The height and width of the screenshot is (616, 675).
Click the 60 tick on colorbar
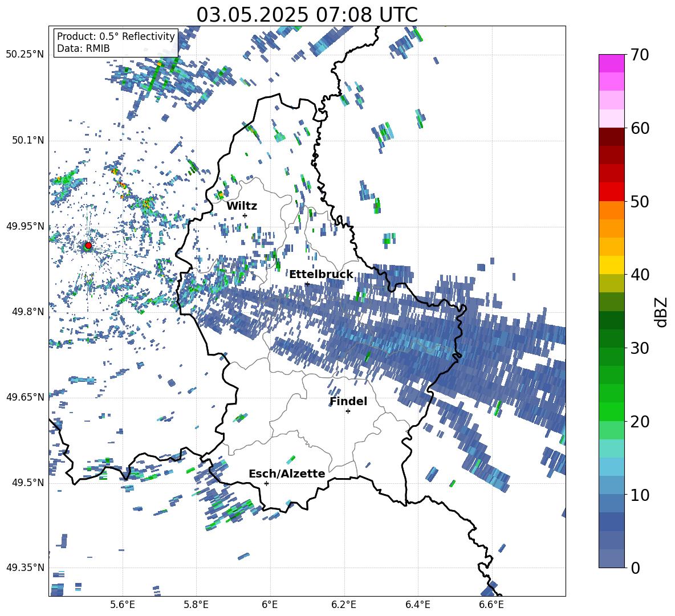coord(639,128)
